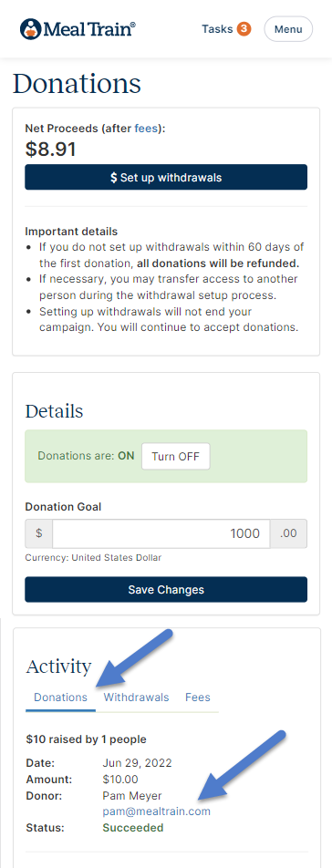This screenshot has height=868, width=332.
Task: Click the Succeeded status text
Action: coord(133,828)
